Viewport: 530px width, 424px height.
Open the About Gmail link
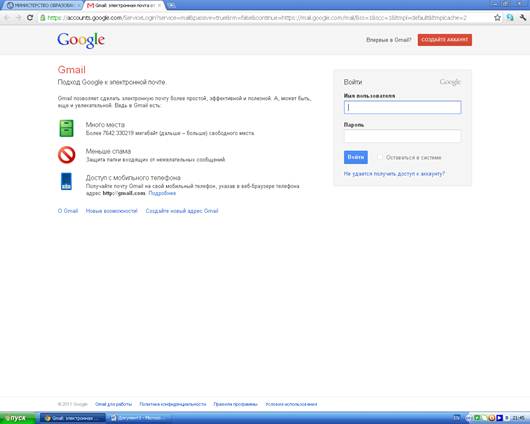click(68, 211)
